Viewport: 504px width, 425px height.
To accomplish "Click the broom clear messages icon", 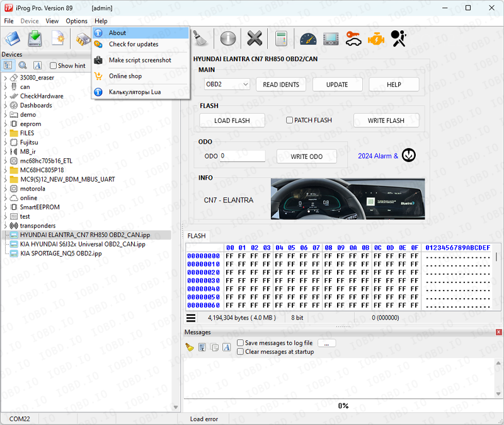I will tap(190, 347).
